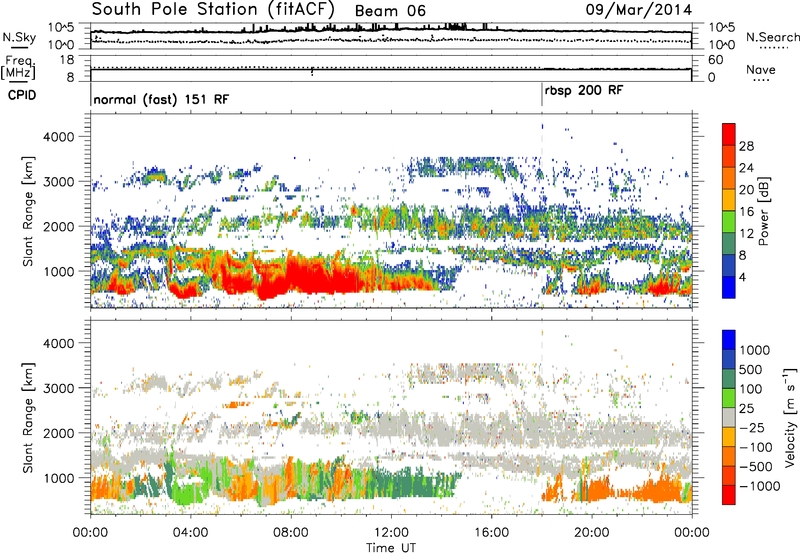Click the red top segment of Power color bar
The width and height of the screenshot is (800, 554).
[729, 132]
